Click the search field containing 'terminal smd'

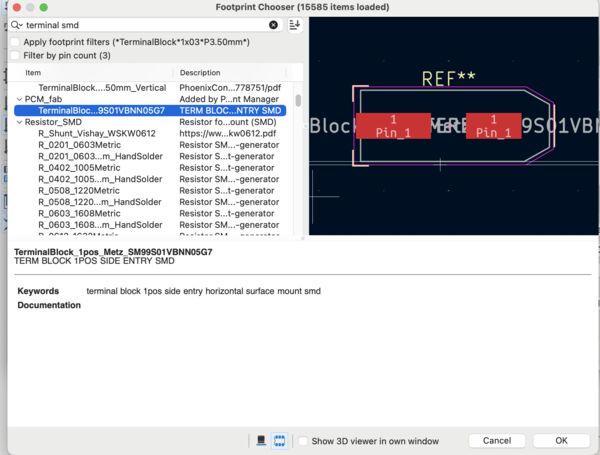(145, 25)
